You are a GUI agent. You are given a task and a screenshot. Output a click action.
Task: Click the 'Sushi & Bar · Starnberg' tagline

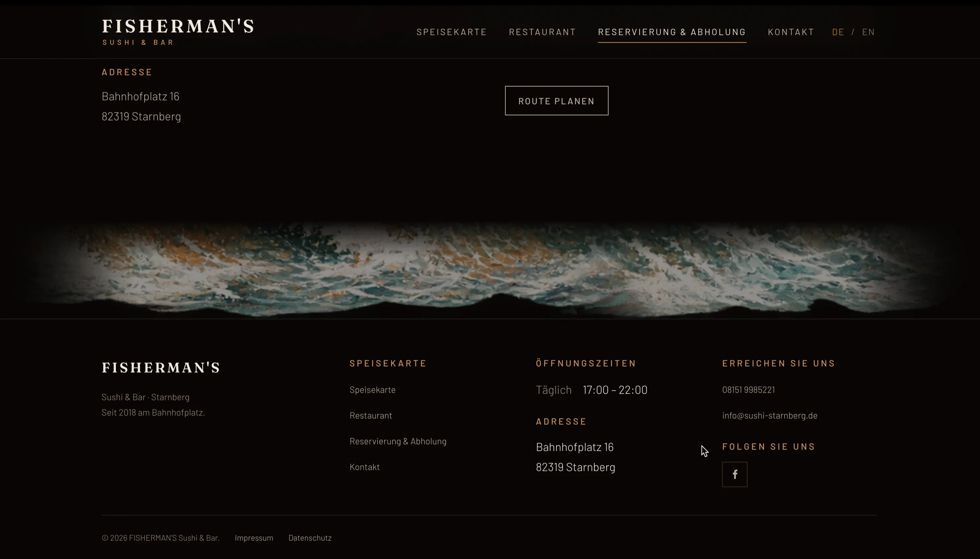coord(146,397)
